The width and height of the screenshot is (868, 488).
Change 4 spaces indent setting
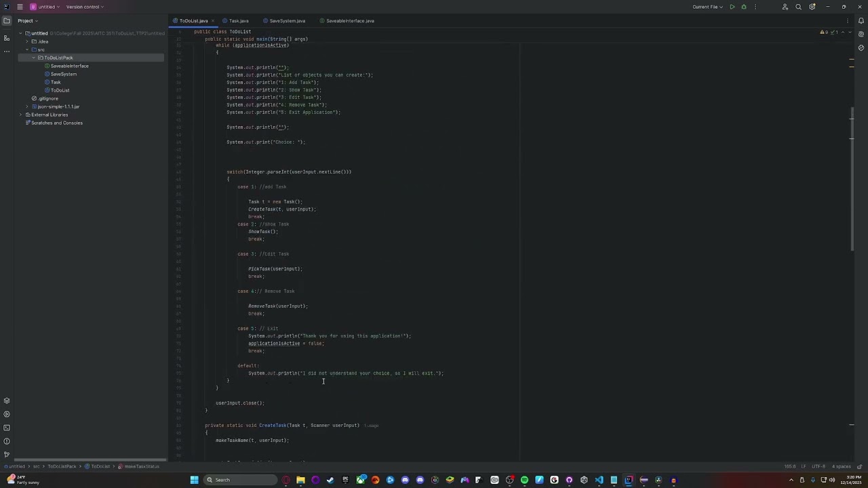[842, 466]
